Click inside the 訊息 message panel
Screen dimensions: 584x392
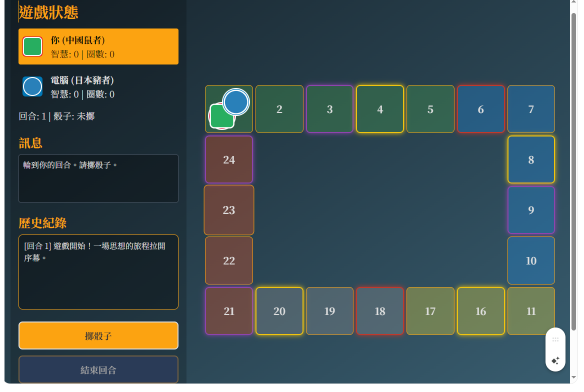(98, 178)
